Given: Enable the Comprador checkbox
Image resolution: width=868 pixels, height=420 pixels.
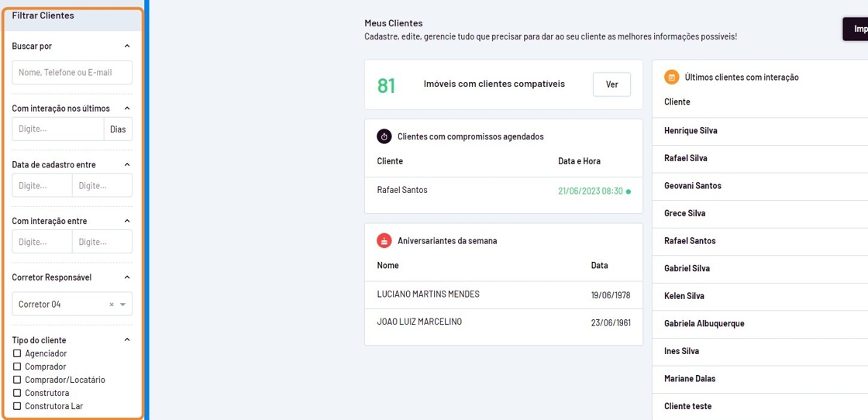Looking at the screenshot, I should 17,367.
